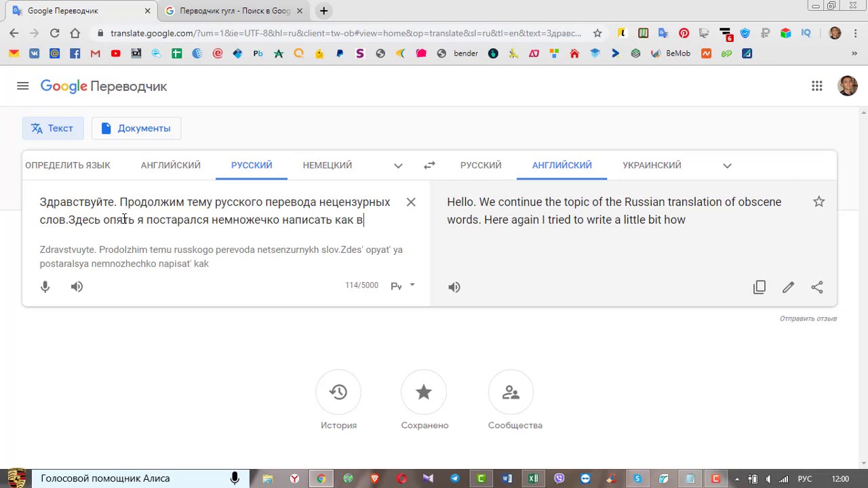Click inside the Russian source text box
Screen dimensions: 868x488
click(x=215, y=211)
